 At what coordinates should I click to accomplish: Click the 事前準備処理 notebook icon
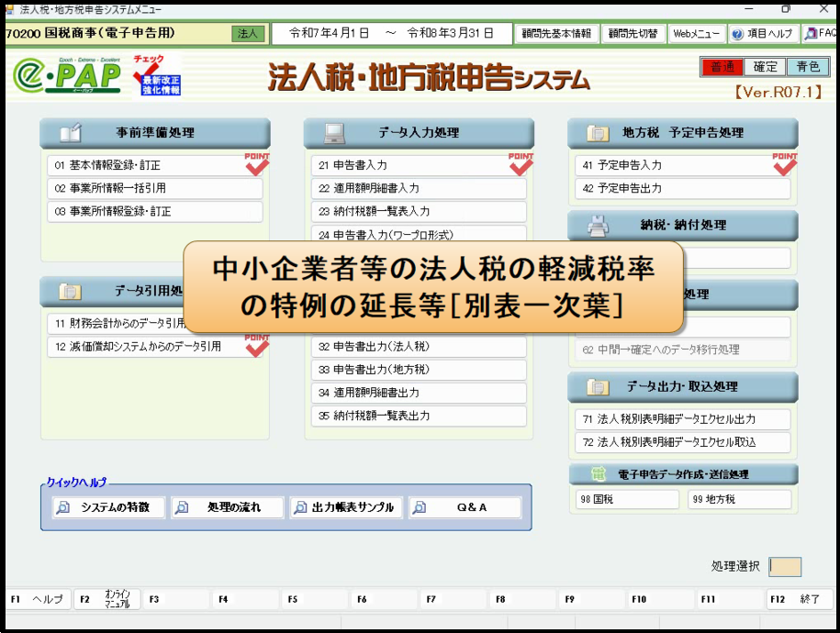pos(70,133)
